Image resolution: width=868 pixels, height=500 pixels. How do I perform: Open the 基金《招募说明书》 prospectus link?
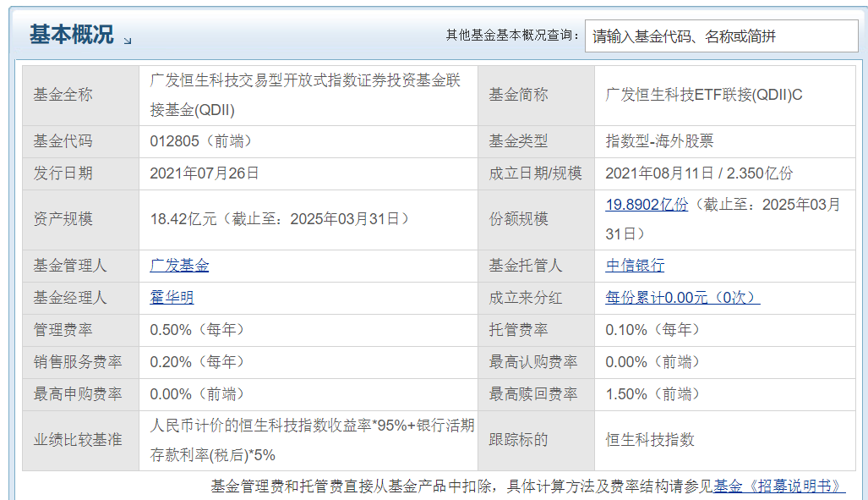pos(779,486)
